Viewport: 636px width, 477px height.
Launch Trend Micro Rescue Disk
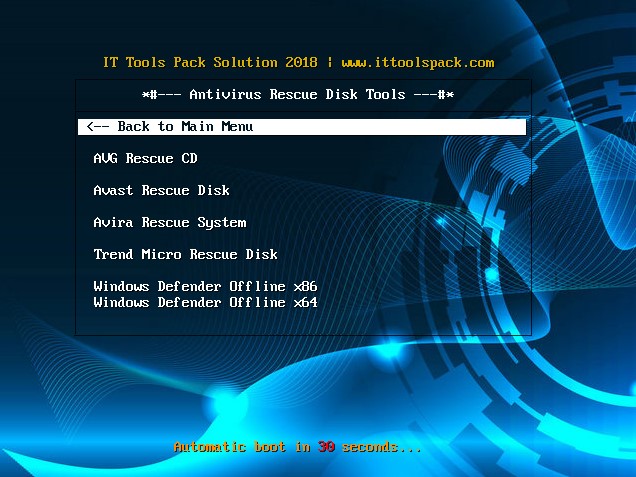tap(185, 254)
